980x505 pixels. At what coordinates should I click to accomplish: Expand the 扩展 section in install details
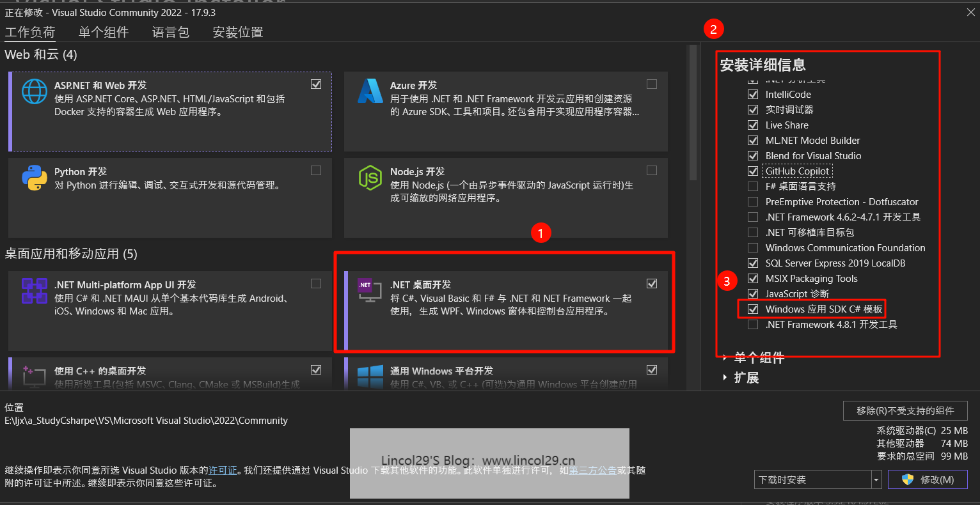click(725, 377)
